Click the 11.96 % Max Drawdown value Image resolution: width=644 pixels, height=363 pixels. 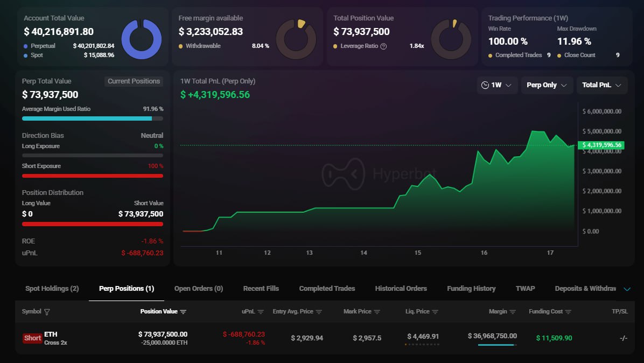pos(574,41)
